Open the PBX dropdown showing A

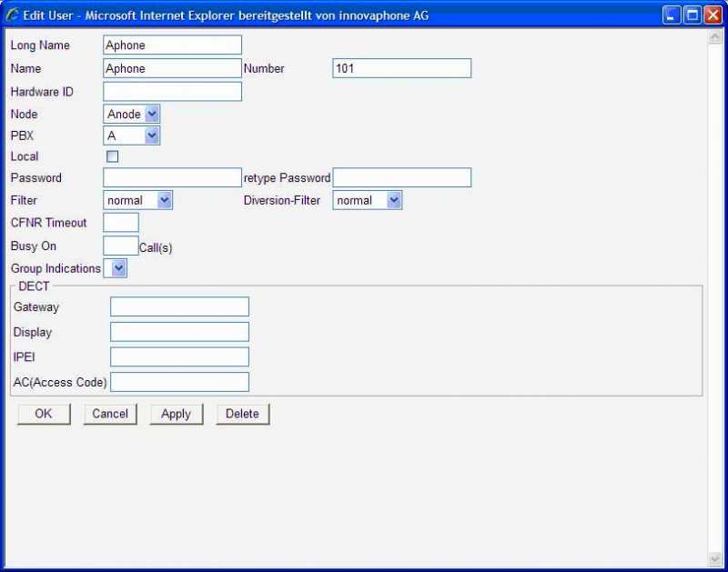[151, 135]
